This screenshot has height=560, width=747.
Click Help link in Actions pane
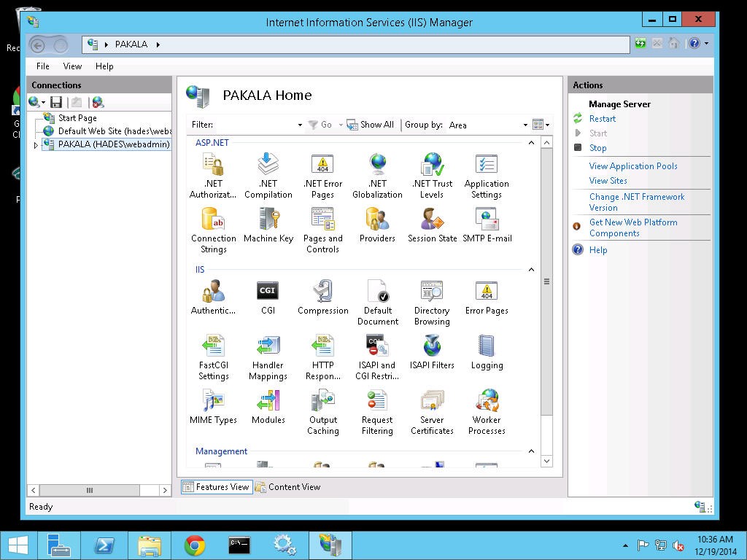pos(598,250)
